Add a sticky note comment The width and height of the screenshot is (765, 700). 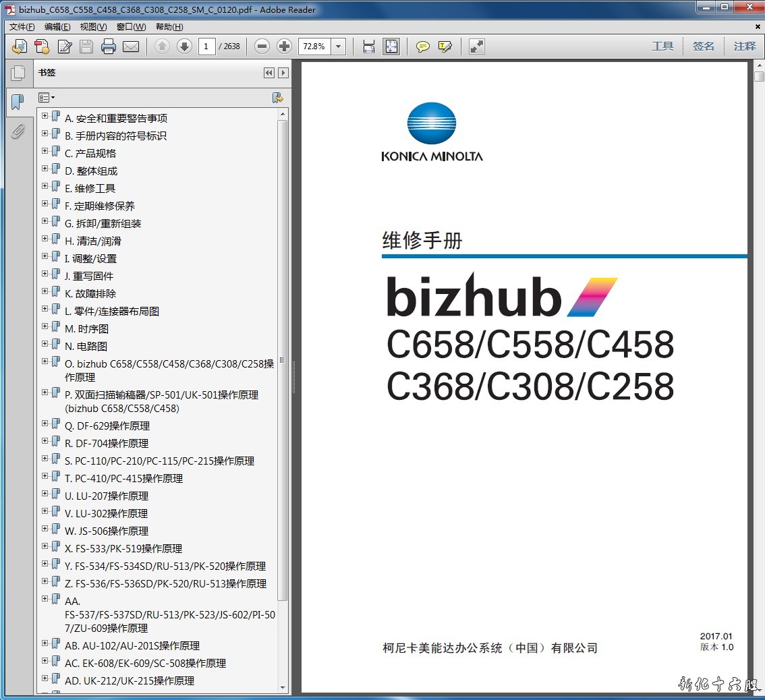click(x=423, y=47)
